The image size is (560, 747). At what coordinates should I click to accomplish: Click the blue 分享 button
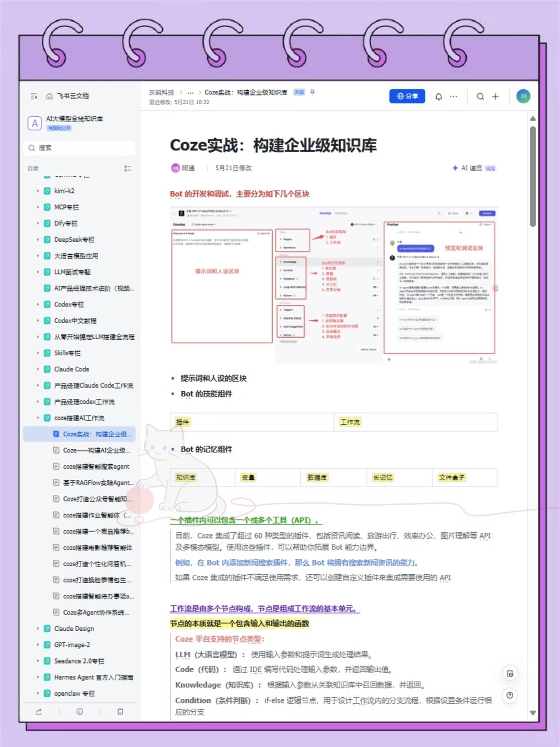point(407,96)
